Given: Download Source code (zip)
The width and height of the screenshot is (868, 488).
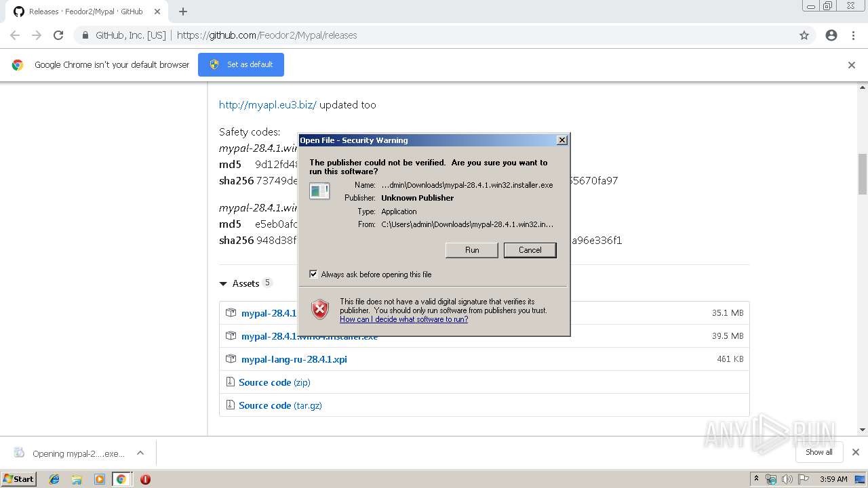Looking at the screenshot, I should (x=274, y=382).
